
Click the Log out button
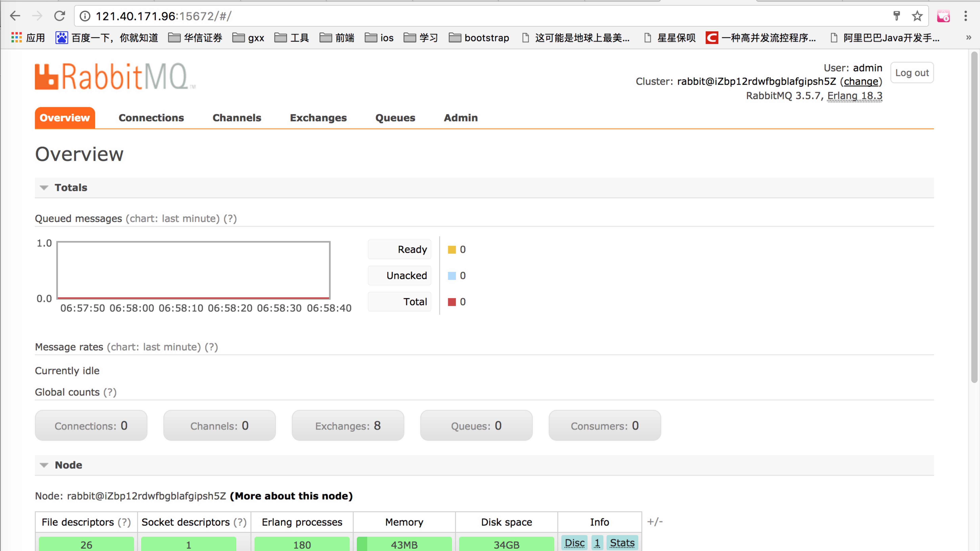pyautogui.click(x=912, y=73)
